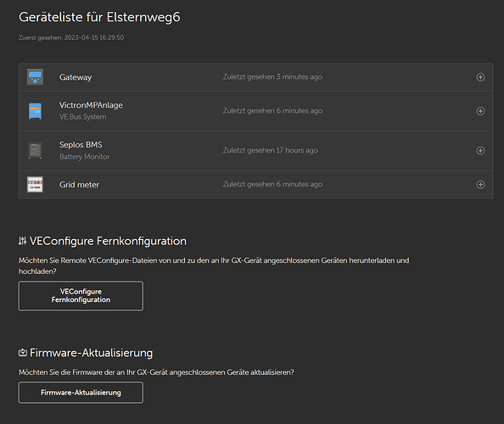Click the Seplos BMS 'Zuletzt gesehen 17 hours ago' text
The width and height of the screenshot is (504, 424).
click(x=271, y=150)
